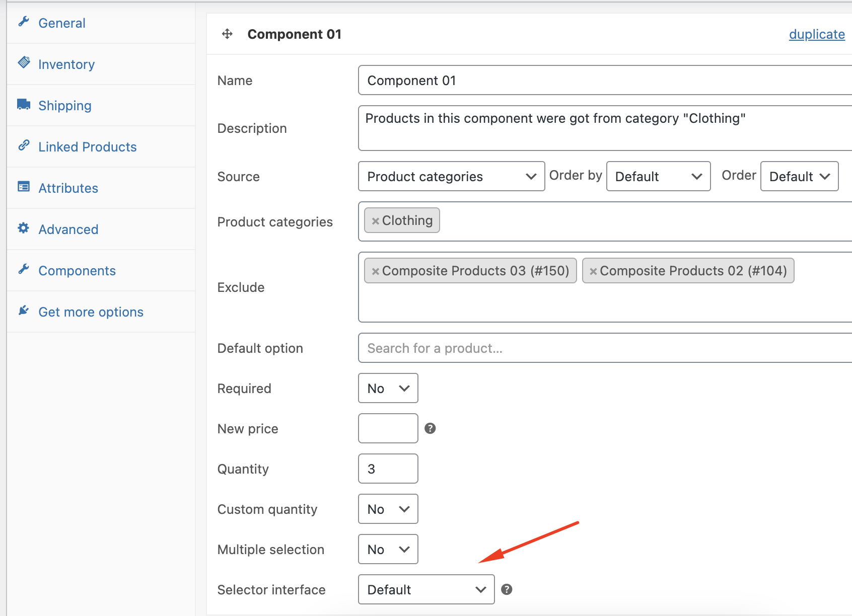Click the duplicate link
Viewport: 852px width, 616px height.
click(816, 34)
